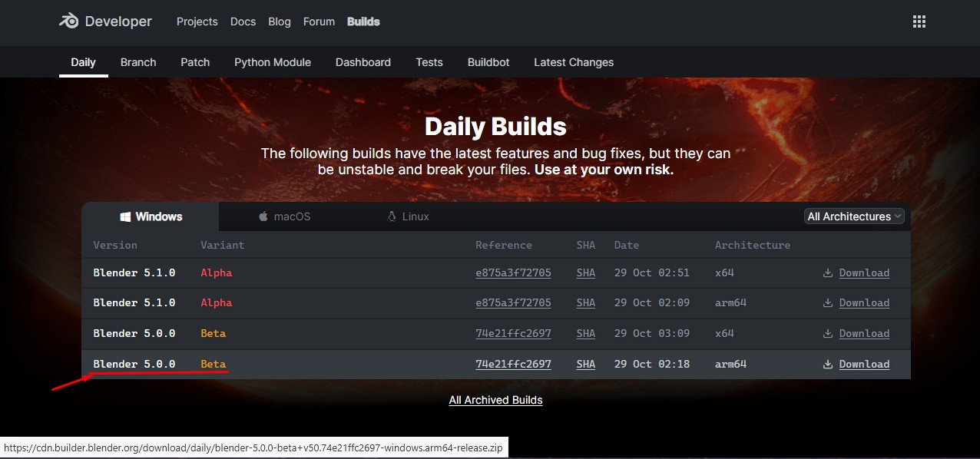Click Beta label in arm64 row
980x459 pixels.
point(213,364)
